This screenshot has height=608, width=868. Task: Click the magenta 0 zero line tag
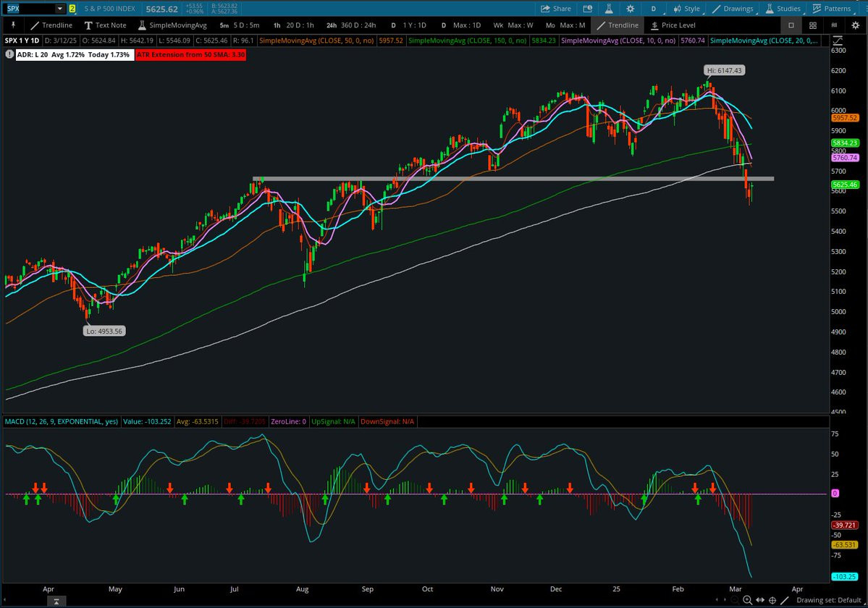click(835, 493)
